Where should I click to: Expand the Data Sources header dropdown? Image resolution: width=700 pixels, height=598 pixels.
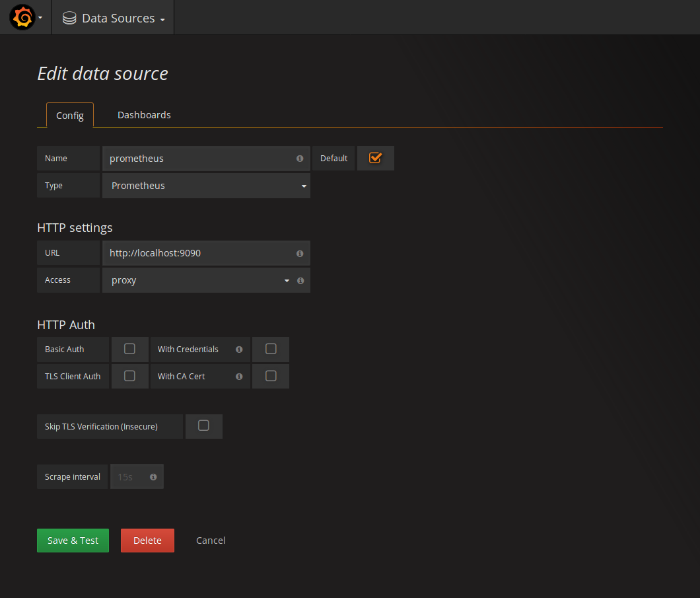114,18
